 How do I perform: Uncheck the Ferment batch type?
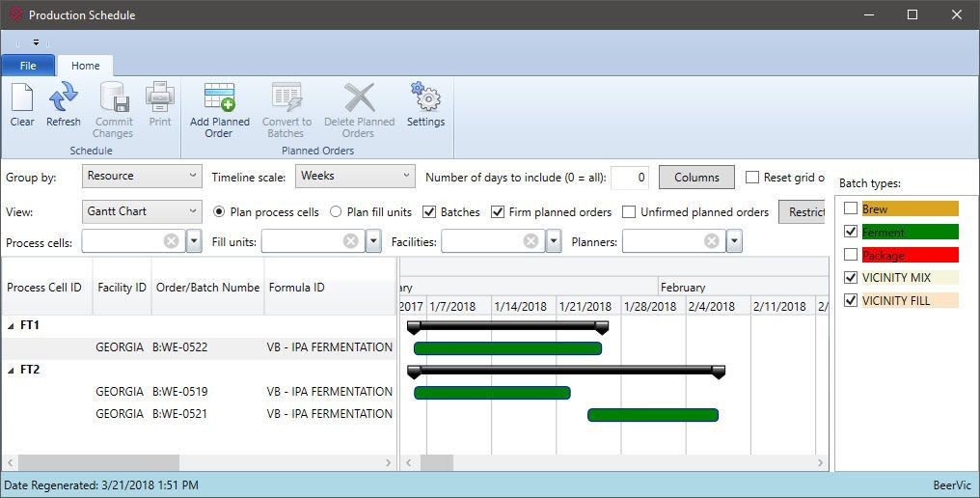click(851, 232)
